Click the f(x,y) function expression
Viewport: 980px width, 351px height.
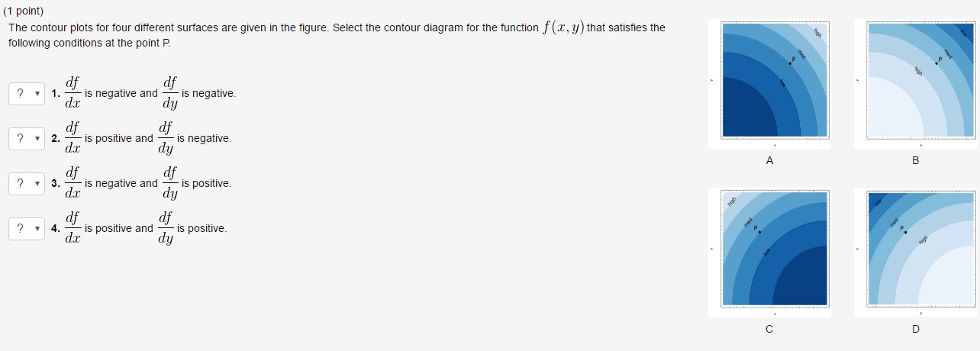pos(563,27)
